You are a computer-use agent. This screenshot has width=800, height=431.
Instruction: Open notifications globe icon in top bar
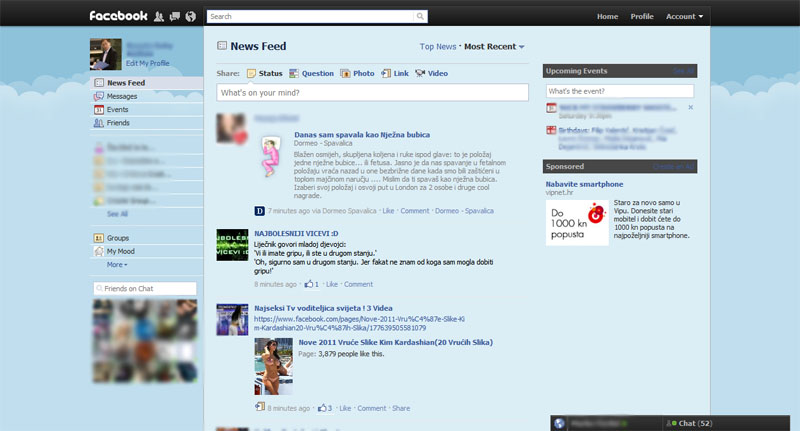point(190,16)
